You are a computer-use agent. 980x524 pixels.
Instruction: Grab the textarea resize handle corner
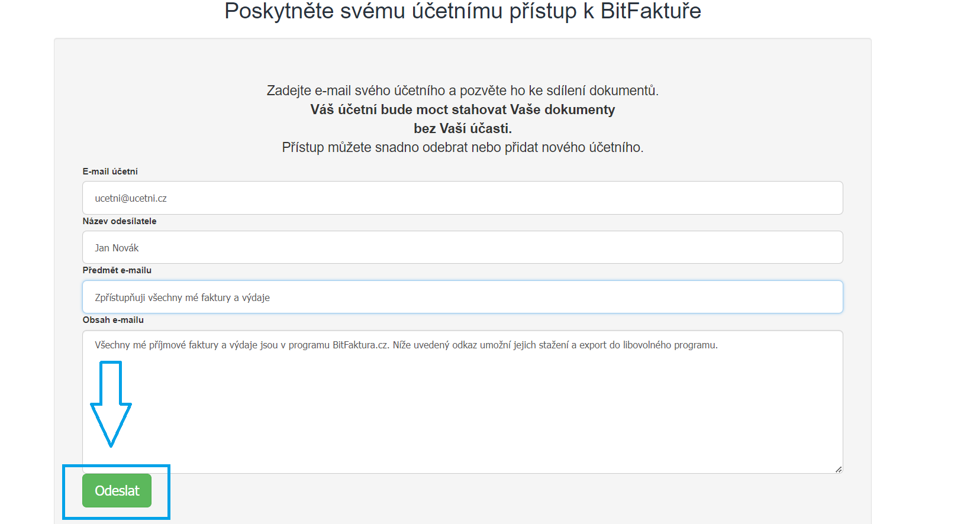[x=838, y=469]
